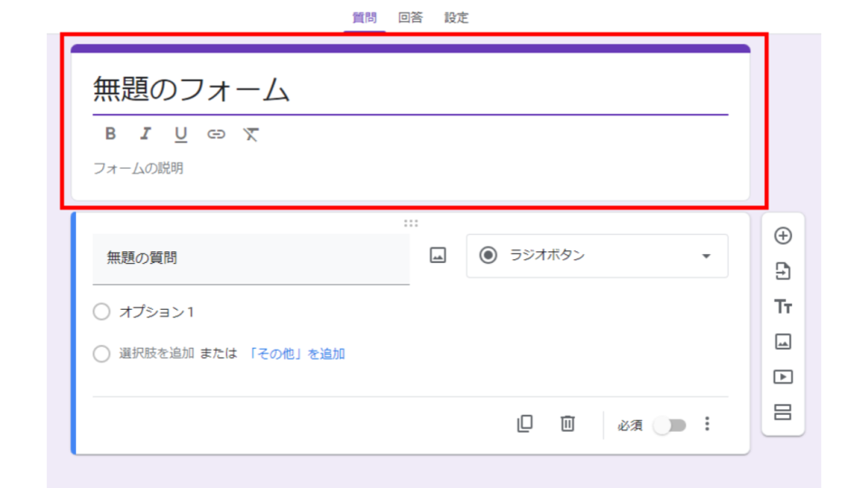Underline the form title text
Image resolution: width=868 pixels, height=488 pixels.
point(181,134)
